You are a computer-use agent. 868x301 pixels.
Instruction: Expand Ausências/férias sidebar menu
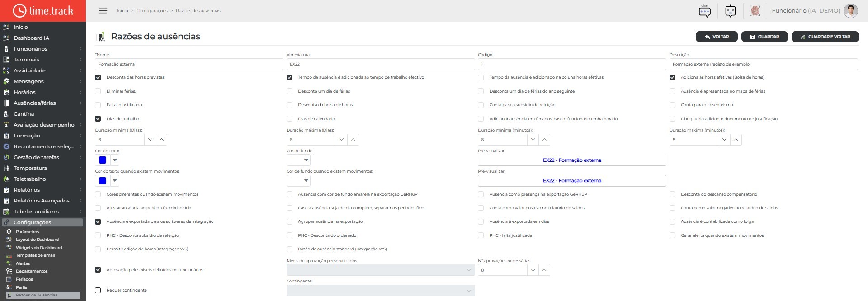[43, 103]
